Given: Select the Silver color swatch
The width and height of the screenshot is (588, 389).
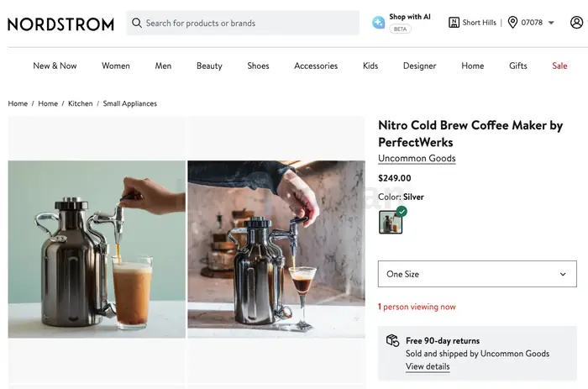Looking at the screenshot, I should 391,222.
